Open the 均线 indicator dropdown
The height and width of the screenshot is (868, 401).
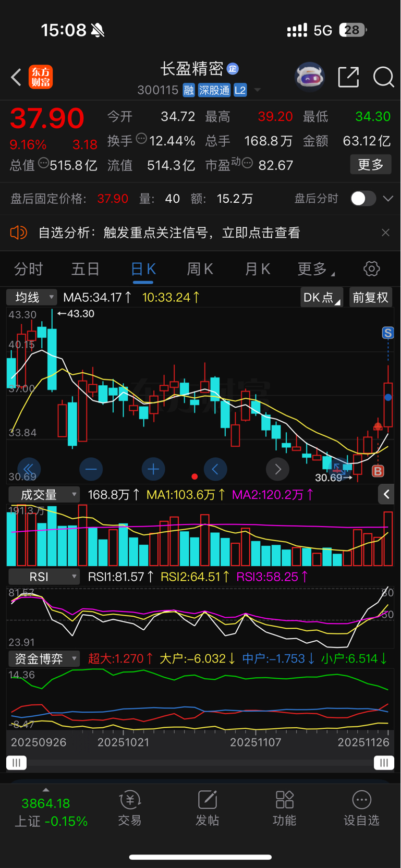click(32, 297)
